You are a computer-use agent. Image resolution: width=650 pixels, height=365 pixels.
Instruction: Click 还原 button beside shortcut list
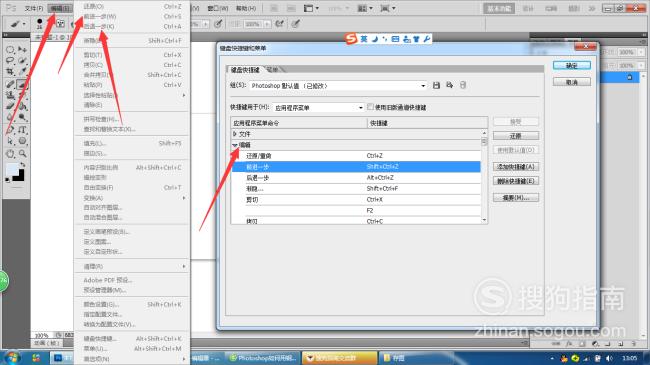516,136
